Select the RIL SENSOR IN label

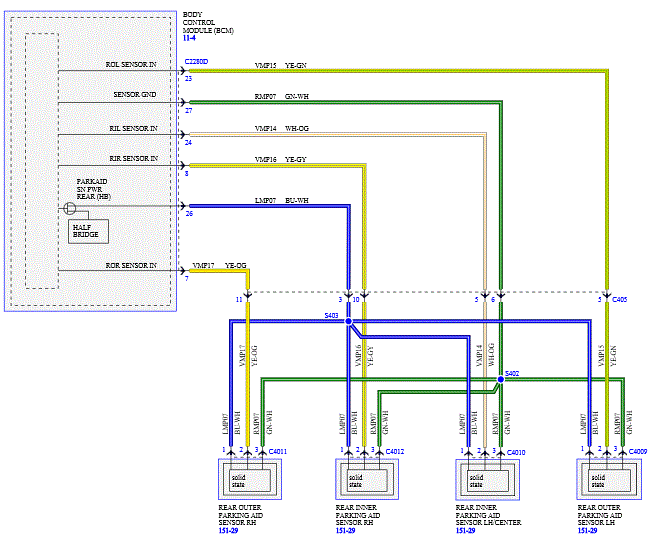133,129
